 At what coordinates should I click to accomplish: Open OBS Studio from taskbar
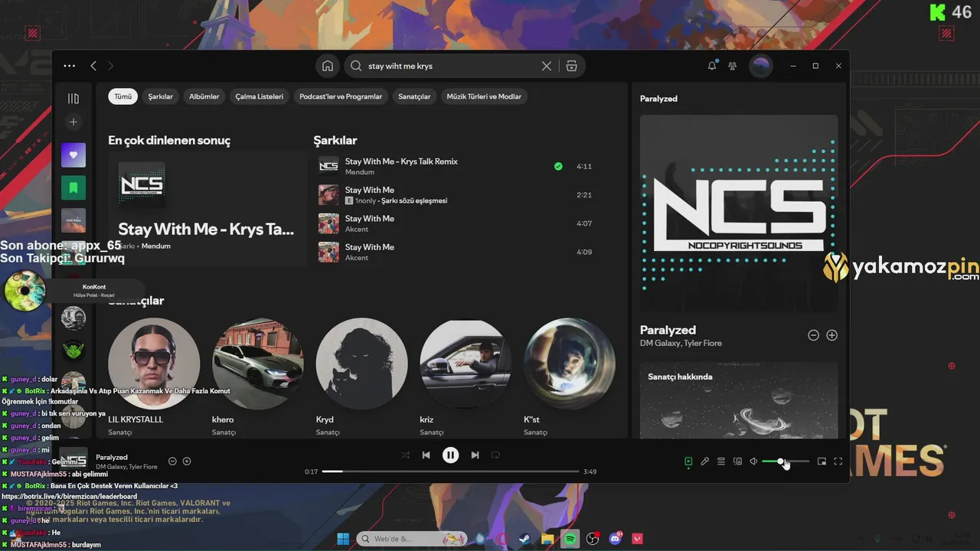click(593, 539)
